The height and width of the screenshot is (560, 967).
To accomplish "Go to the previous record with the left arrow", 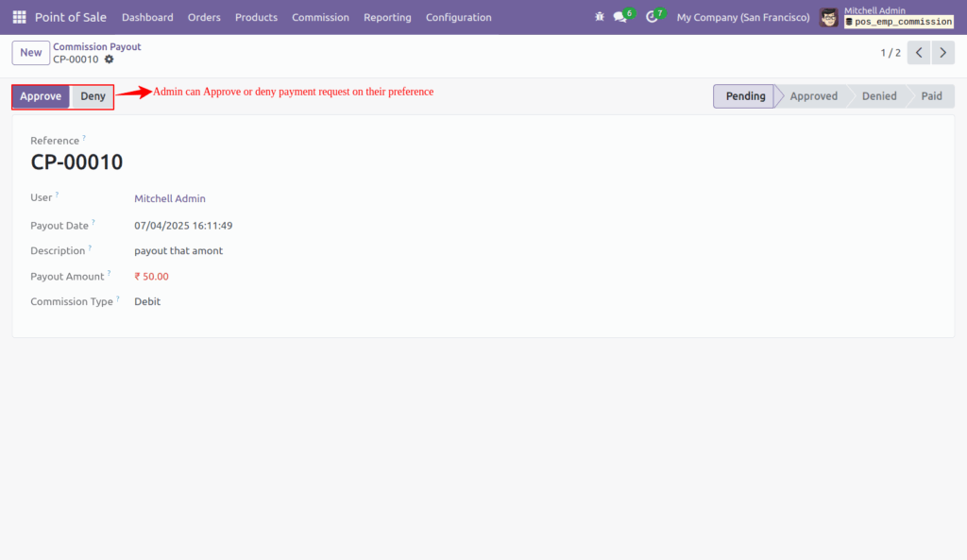I will 918,53.
